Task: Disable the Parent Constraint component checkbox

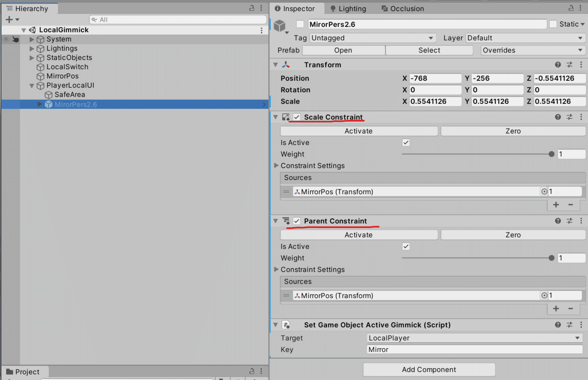Action: [x=297, y=221]
